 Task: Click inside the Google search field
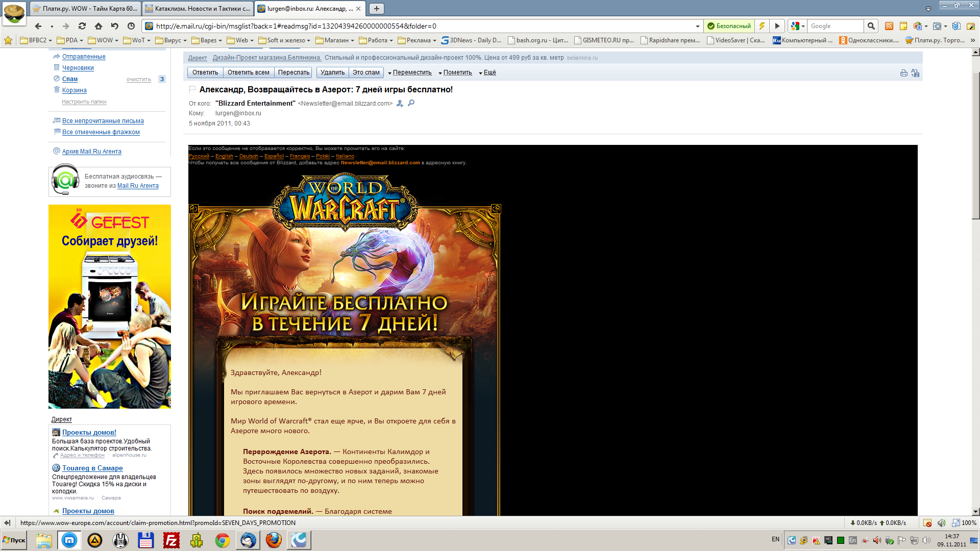coord(835,26)
